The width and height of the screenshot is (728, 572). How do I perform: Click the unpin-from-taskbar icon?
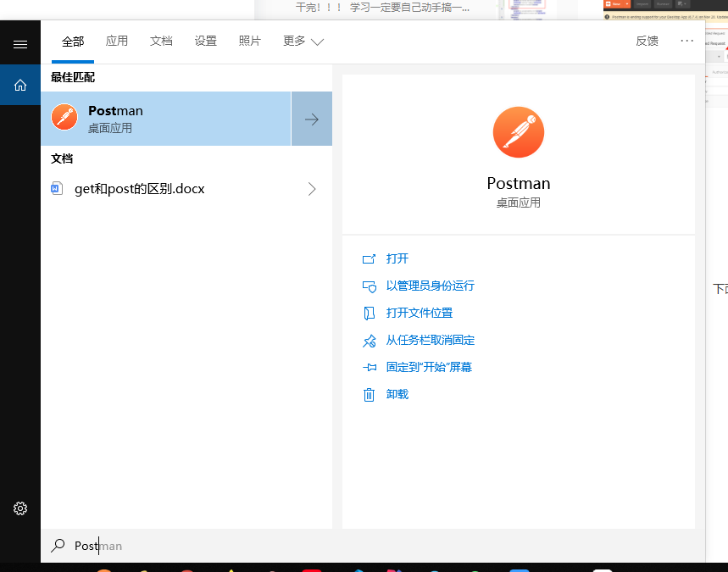pyautogui.click(x=370, y=341)
